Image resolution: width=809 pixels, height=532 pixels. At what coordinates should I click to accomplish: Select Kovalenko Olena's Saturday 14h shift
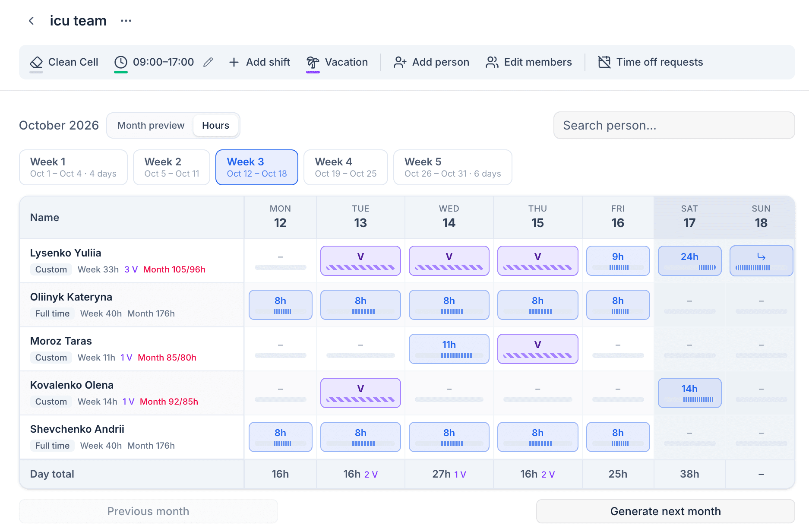(690, 393)
